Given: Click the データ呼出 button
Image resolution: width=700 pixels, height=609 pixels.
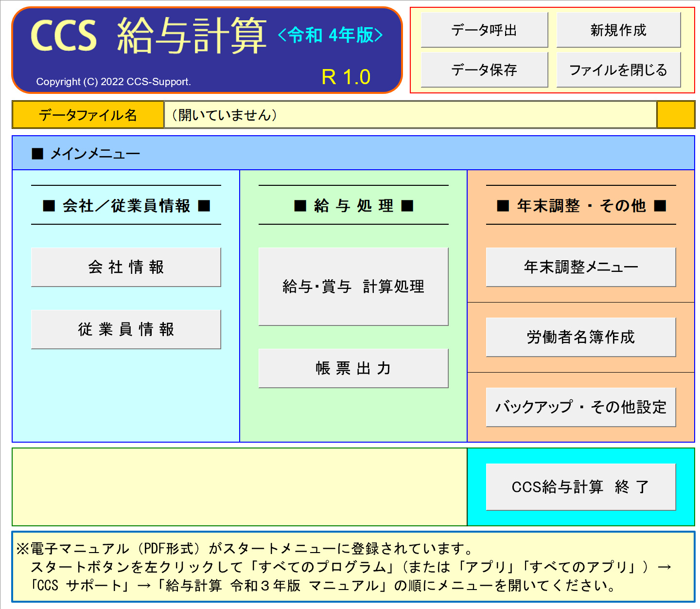Looking at the screenshot, I should pyautogui.click(x=484, y=30).
